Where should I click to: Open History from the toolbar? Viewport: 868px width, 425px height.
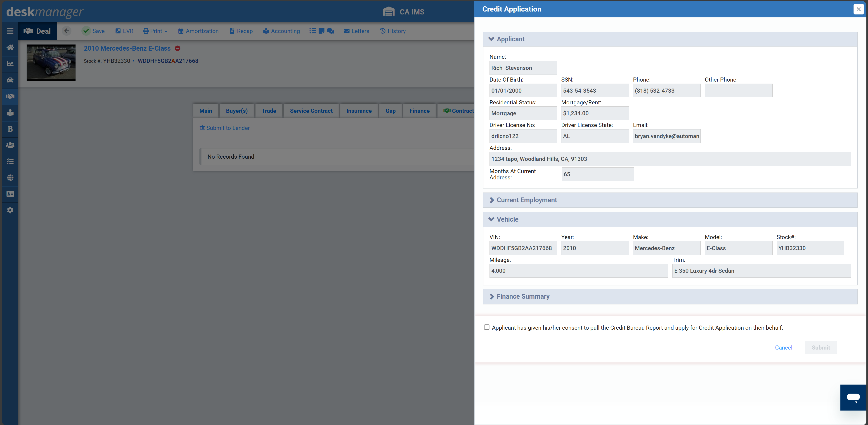(x=393, y=31)
